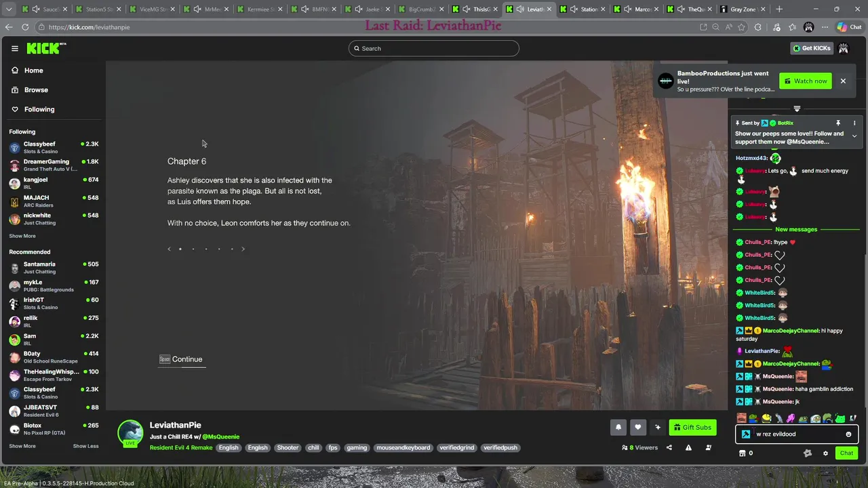
Task: Expand pinned BotRix message chevron
Action: click(x=854, y=136)
